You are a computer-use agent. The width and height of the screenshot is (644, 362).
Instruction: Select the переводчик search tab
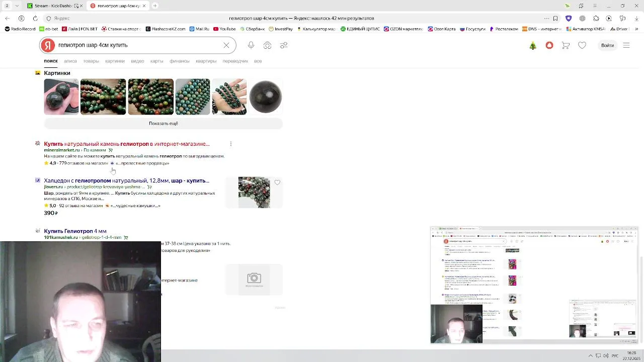point(235,61)
